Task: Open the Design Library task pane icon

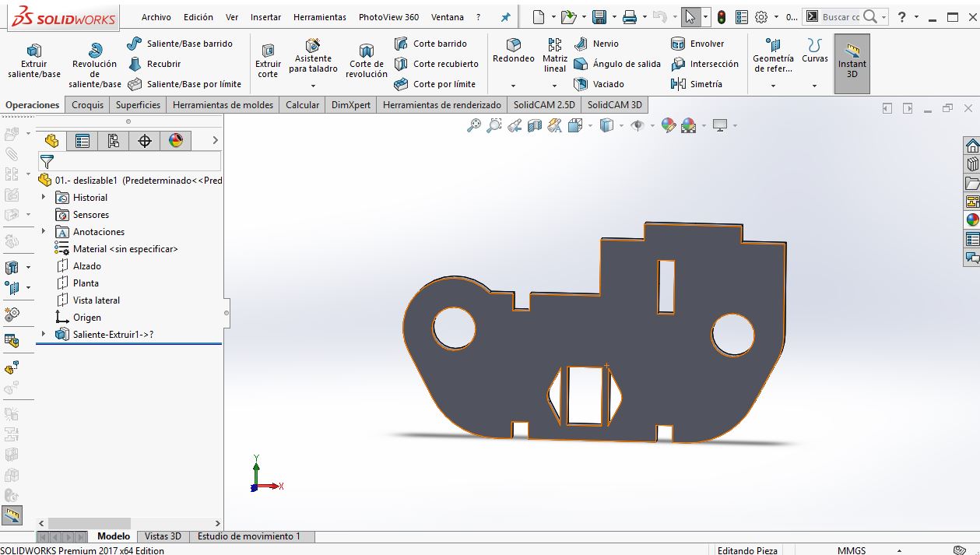Action: coord(972,164)
